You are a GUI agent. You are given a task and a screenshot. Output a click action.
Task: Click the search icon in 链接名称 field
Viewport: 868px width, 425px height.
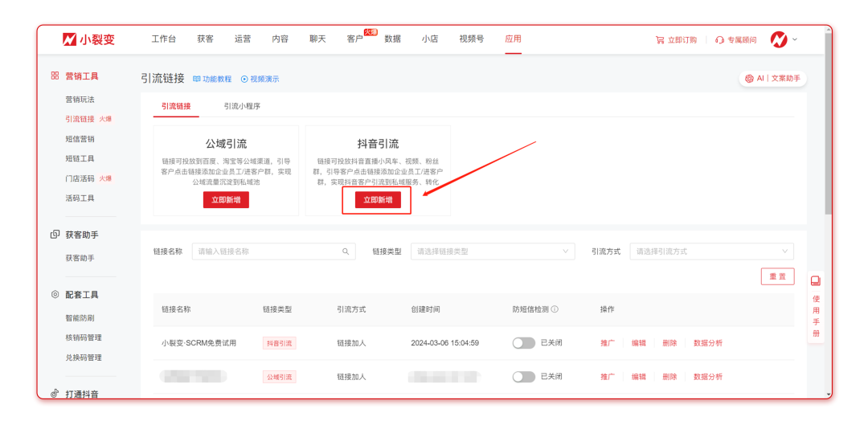[x=346, y=251]
